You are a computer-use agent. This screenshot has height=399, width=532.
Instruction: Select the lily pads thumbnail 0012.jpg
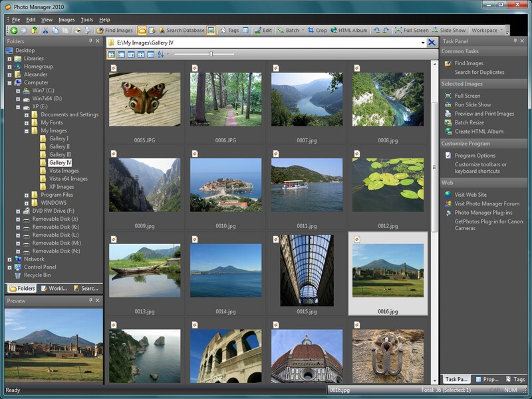pos(388,185)
